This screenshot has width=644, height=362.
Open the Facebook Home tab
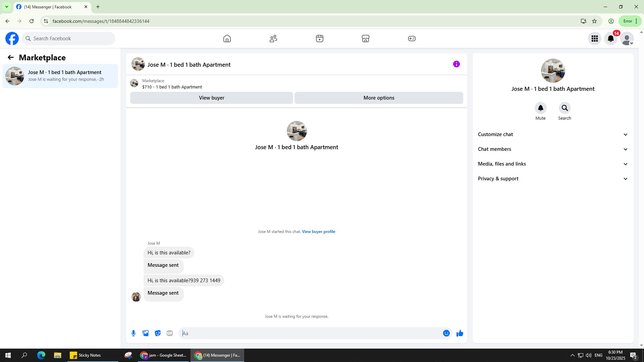[227, 39]
